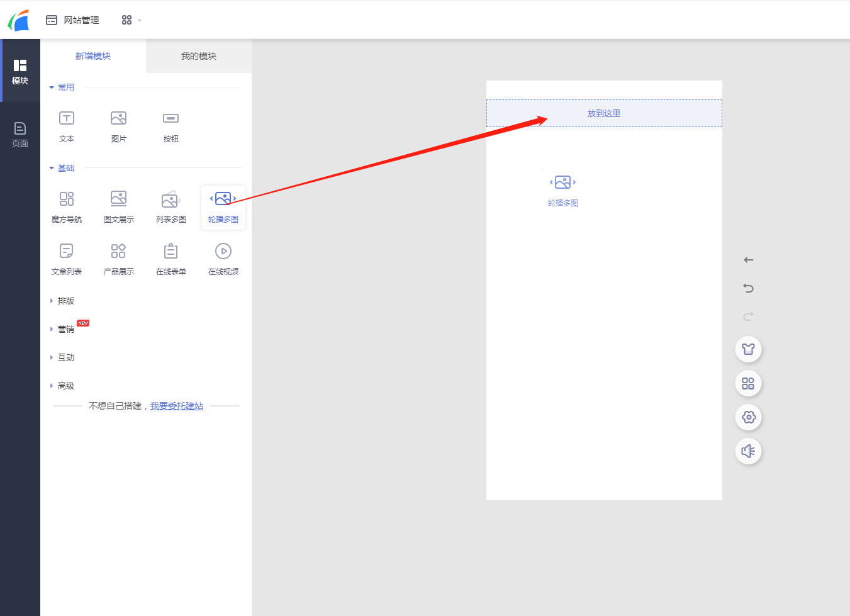This screenshot has height=616, width=850.
Task: Click the redo arrow icon
Action: click(x=749, y=316)
